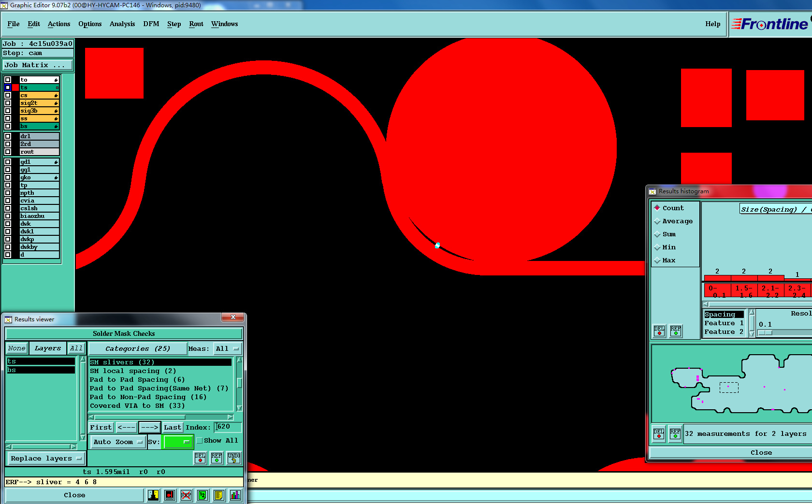Open the Auto Zoom dropdown
The height and width of the screenshot is (504, 812).
point(118,442)
